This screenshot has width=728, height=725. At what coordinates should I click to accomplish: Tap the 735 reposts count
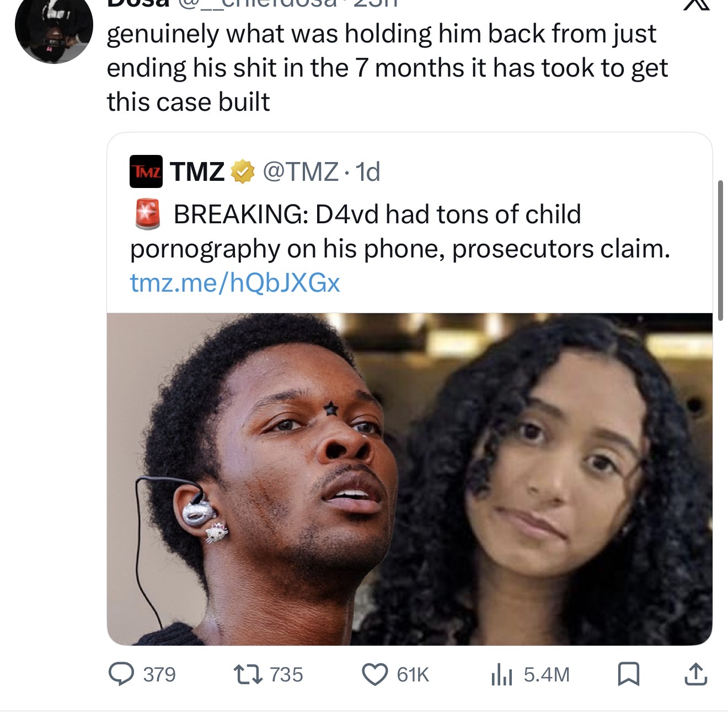tap(286, 675)
